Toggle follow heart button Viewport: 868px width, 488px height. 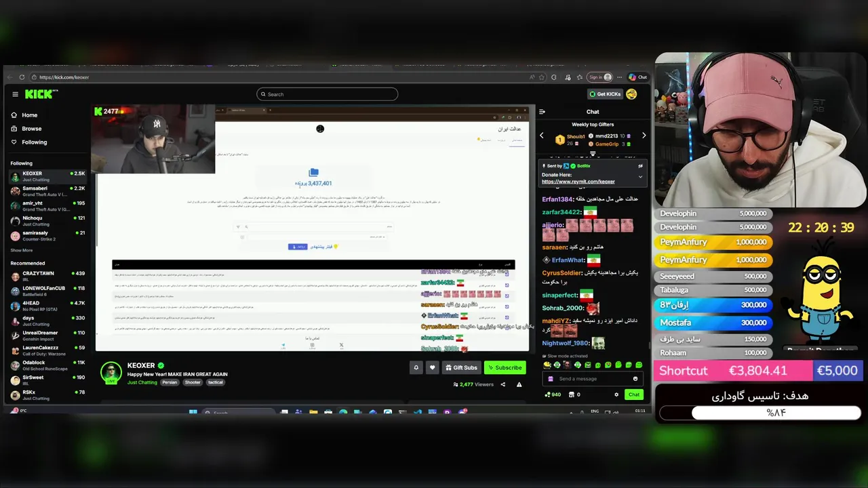[x=432, y=367]
